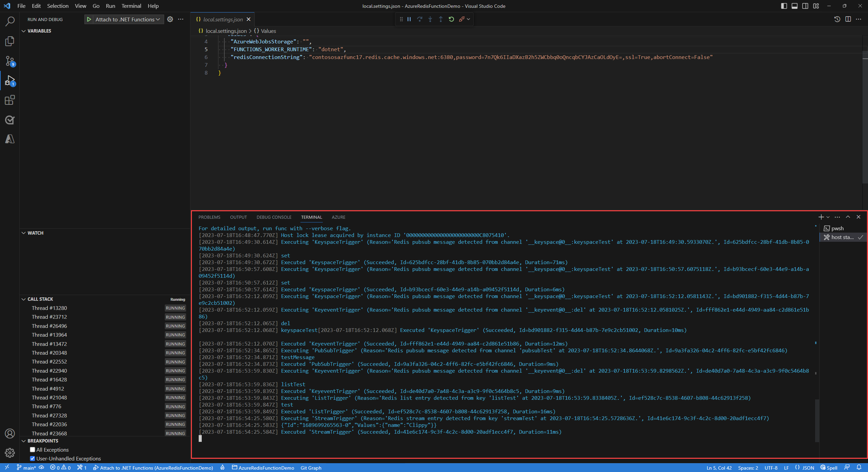The width and height of the screenshot is (868, 472).
Task: Enable the All Exceptions breakpoint checkbox
Action: (33, 450)
